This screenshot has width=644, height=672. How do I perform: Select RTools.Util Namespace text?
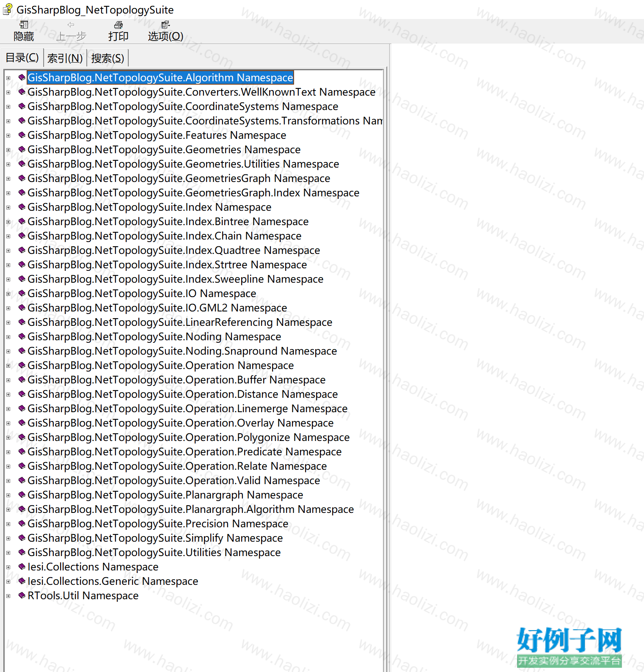[x=83, y=596]
